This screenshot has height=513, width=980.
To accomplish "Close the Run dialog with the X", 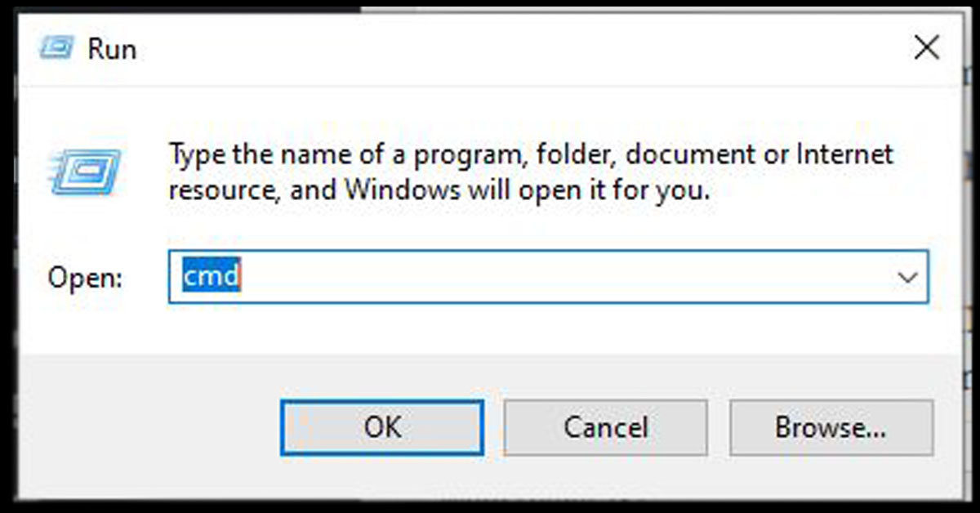I will click(x=926, y=47).
